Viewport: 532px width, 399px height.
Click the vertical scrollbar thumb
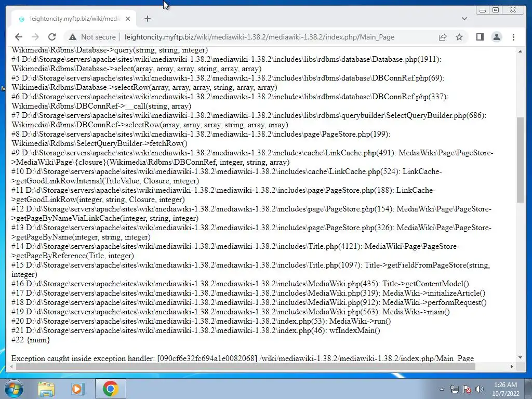pyautogui.click(x=520, y=160)
